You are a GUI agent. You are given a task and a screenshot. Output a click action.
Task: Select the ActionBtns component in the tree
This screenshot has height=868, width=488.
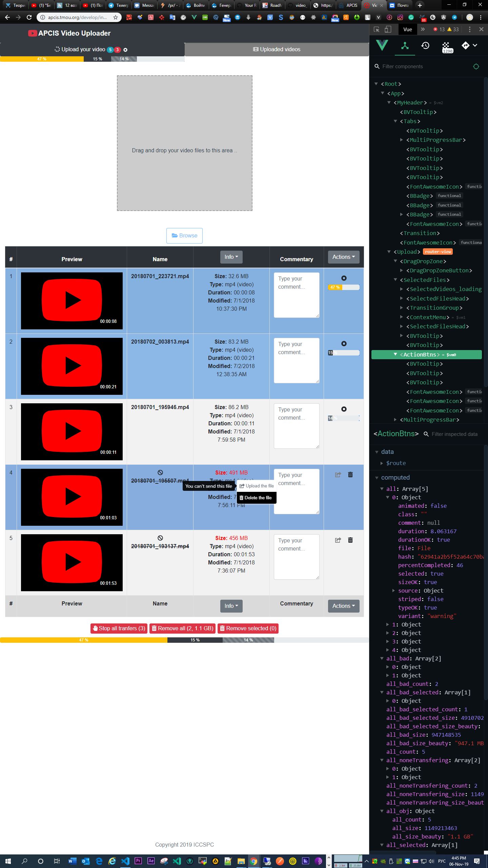(x=426, y=354)
